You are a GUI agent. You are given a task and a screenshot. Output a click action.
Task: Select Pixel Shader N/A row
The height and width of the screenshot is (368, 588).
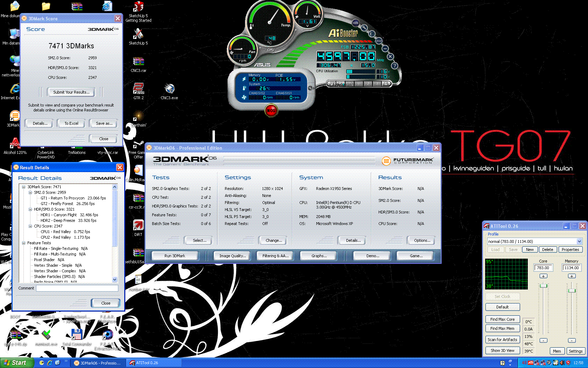point(49,260)
